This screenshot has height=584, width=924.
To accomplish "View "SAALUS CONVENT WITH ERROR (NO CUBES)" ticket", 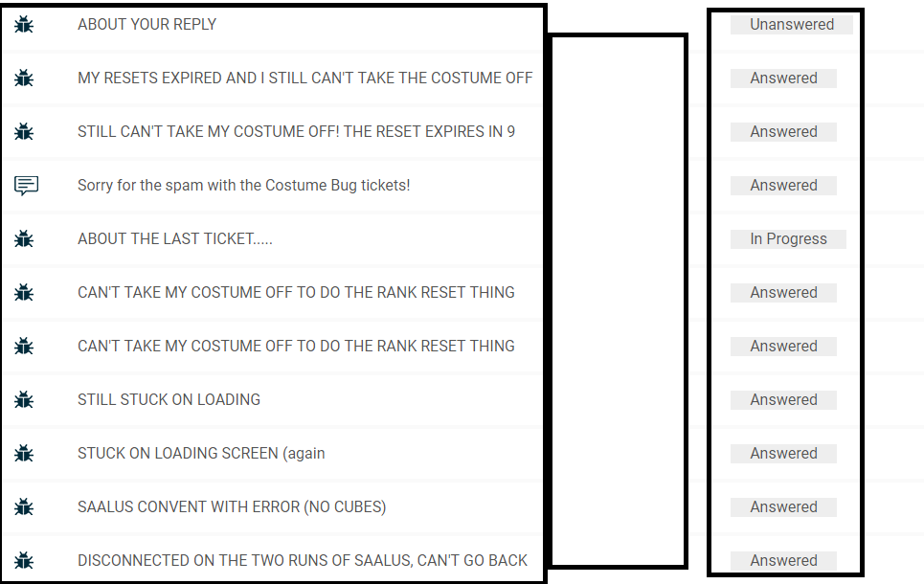I will coord(232,507).
